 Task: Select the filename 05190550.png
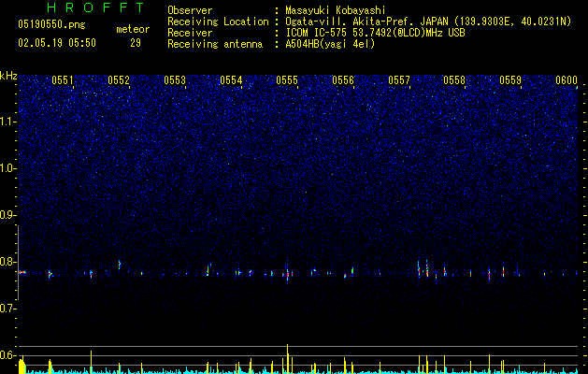click(x=51, y=24)
